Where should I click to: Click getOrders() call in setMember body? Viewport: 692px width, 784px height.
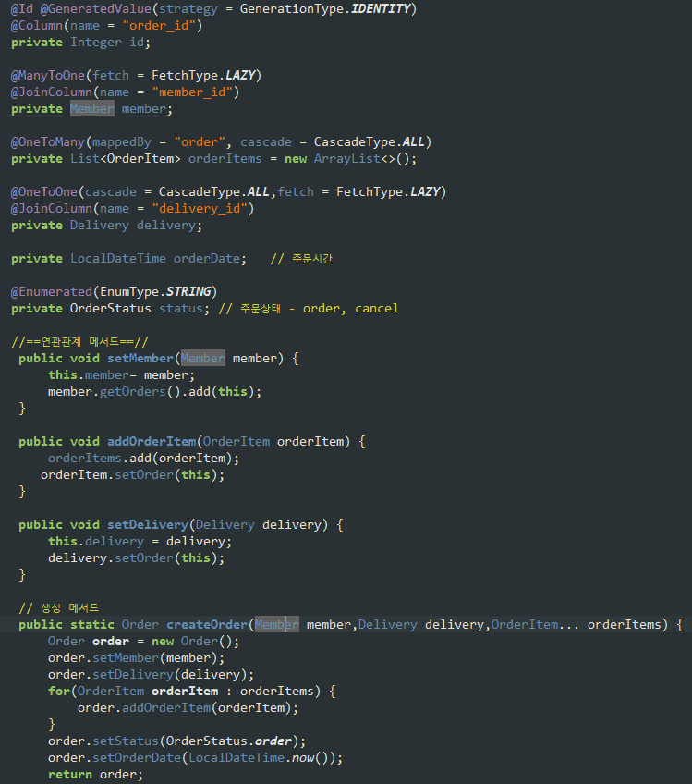pos(140,391)
